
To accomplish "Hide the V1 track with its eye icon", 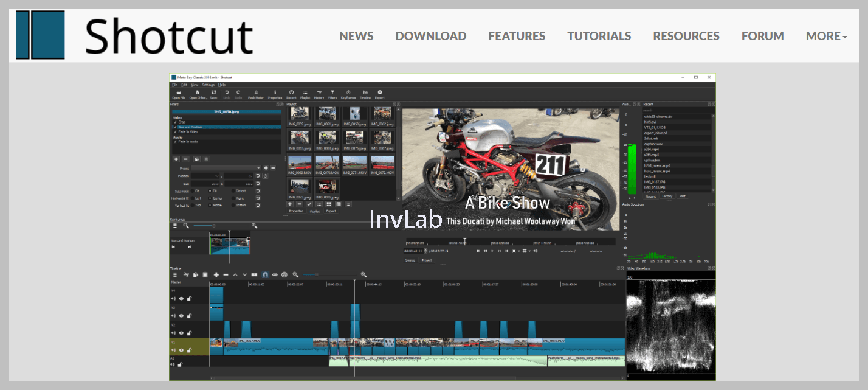I will pyautogui.click(x=181, y=350).
